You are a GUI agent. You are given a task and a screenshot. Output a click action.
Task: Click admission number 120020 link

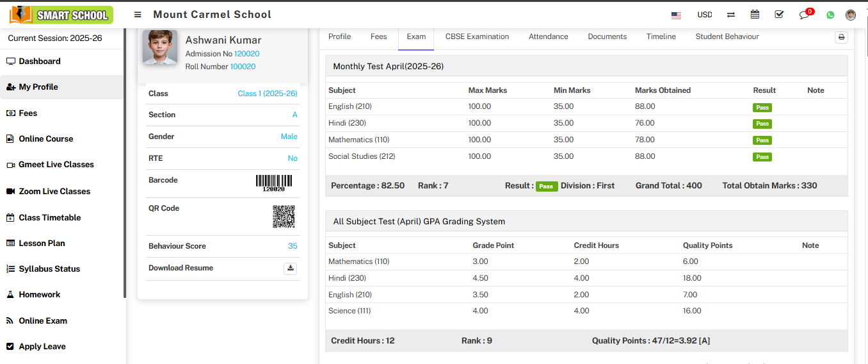[246, 54]
